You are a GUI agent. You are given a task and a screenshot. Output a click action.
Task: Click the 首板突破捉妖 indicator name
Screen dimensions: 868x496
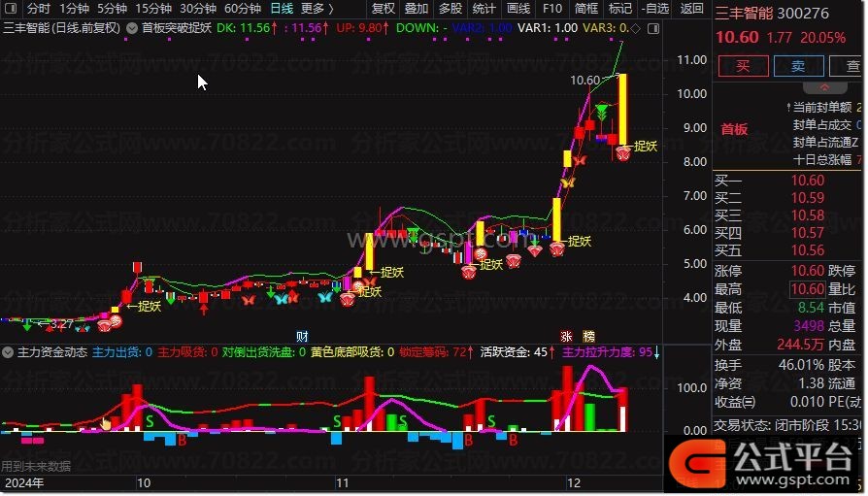pos(177,28)
